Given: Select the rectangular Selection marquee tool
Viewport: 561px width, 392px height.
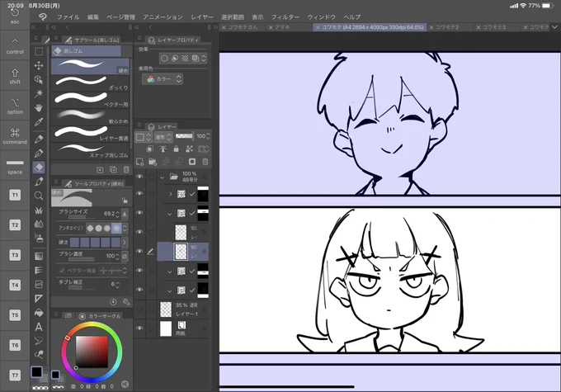Looking at the screenshot, I should [39, 51].
